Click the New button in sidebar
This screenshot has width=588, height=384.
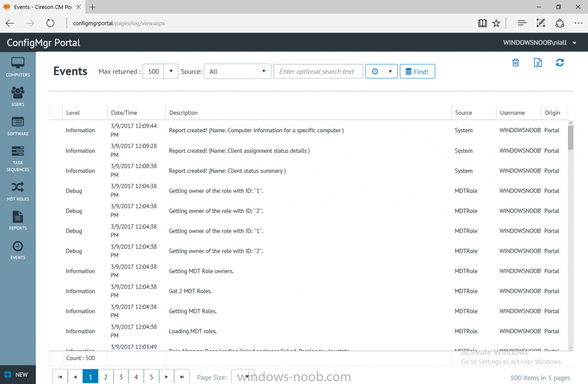tap(18, 375)
